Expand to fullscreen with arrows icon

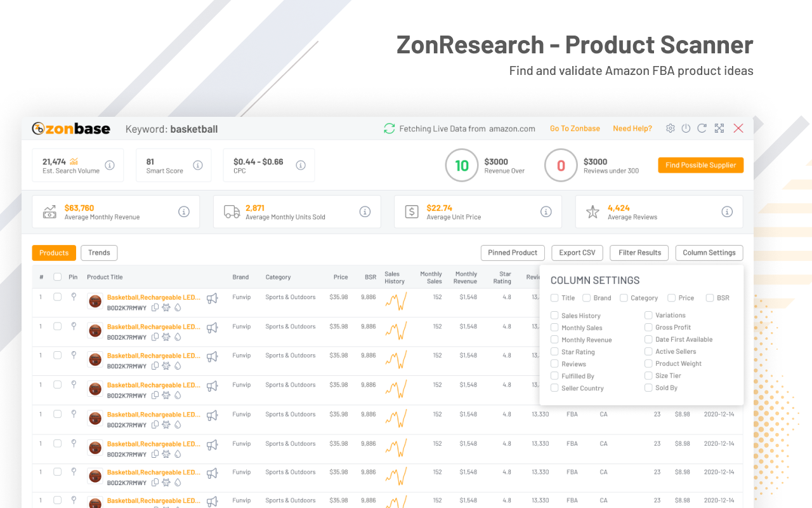(719, 128)
